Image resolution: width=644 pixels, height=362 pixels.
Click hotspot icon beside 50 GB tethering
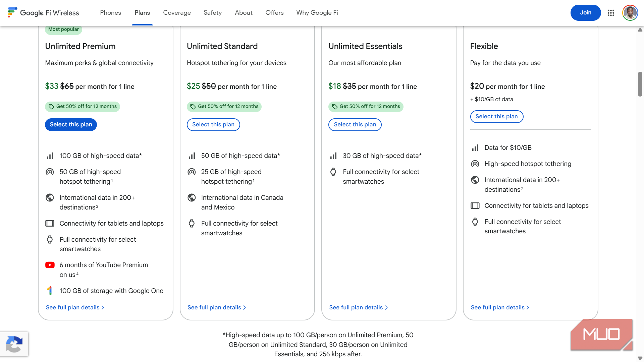pyautogui.click(x=50, y=172)
